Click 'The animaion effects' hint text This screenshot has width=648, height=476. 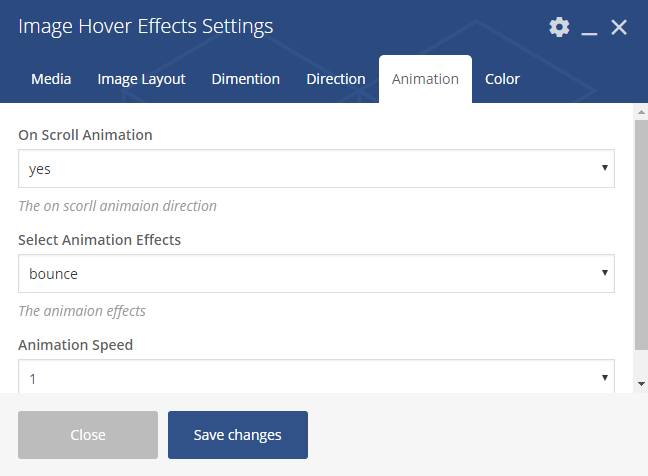tap(82, 311)
